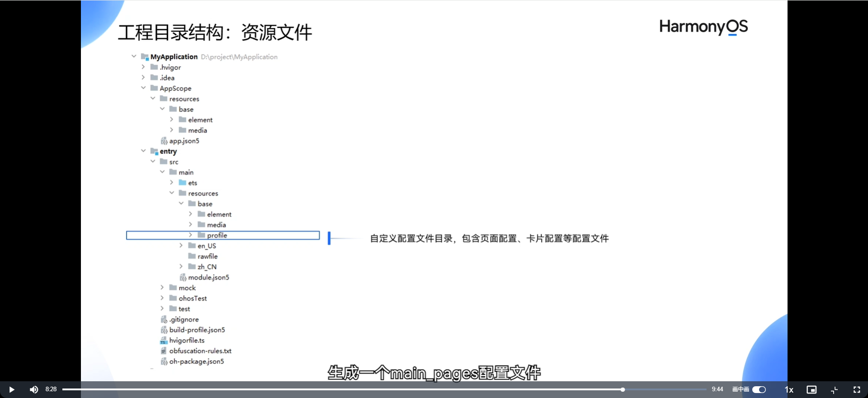Click the 9:44 total duration label
The width and height of the screenshot is (868, 398).
point(717,389)
